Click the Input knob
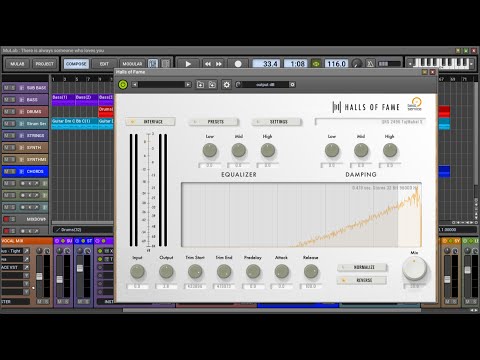 pos(137,272)
